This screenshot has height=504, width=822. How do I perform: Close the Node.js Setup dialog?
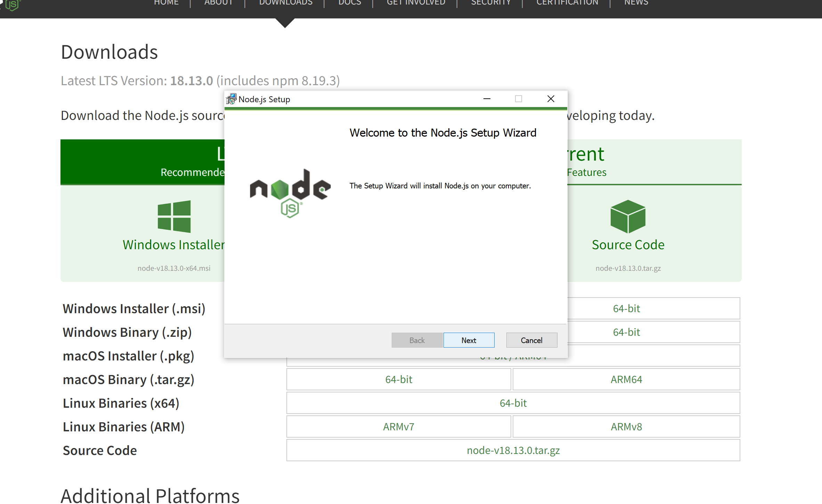551,99
